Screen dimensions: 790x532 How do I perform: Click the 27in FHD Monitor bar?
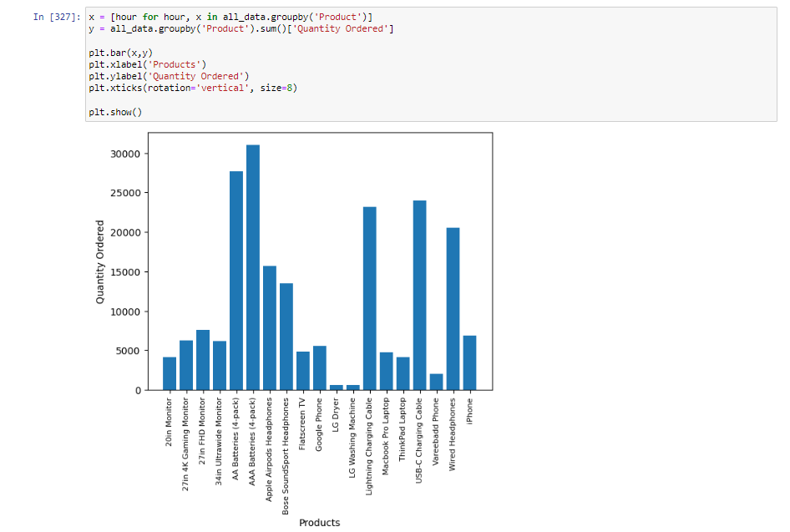point(203,360)
